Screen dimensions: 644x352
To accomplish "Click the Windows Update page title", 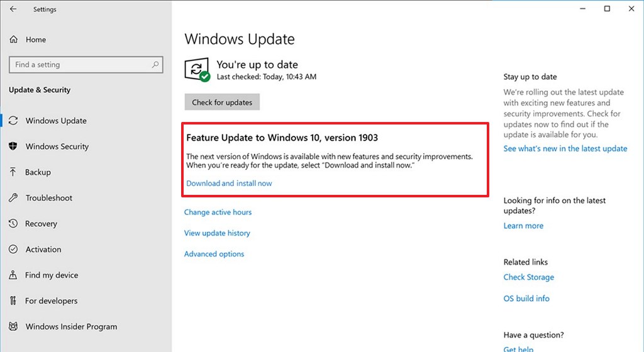I will 240,39.
